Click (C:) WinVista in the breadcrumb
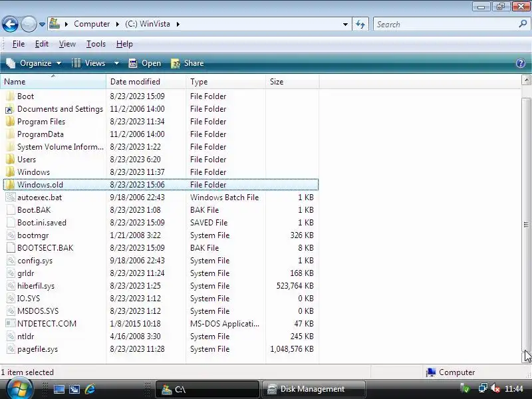The width and height of the screenshot is (532, 399). click(x=147, y=24)
